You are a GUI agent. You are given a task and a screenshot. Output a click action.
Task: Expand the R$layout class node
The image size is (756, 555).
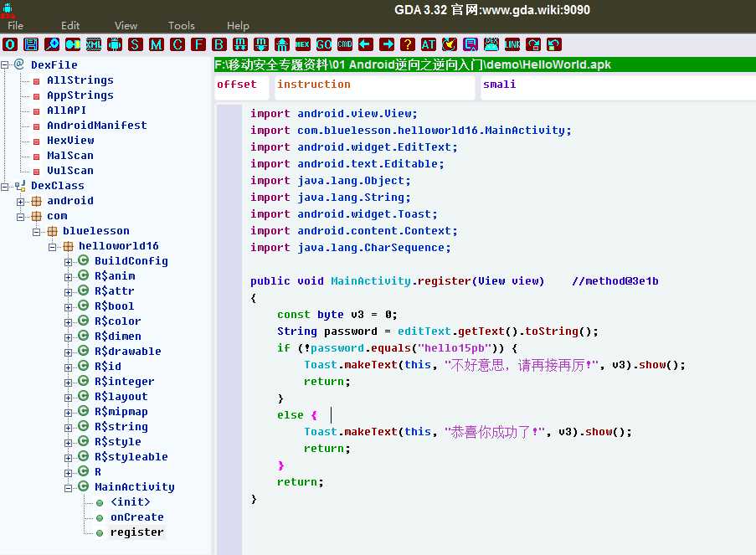tap(68, 398)
